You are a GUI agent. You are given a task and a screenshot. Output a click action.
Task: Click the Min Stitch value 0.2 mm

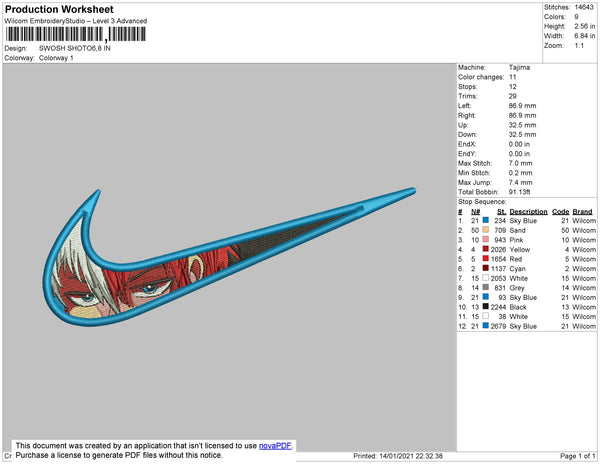tap(520, 173)
